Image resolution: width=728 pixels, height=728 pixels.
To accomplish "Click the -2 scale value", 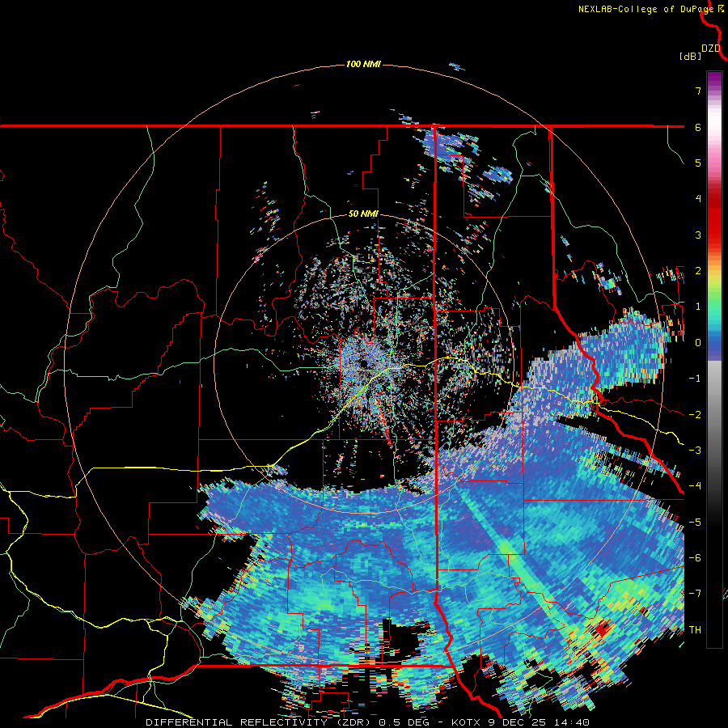I will [695, 415].
